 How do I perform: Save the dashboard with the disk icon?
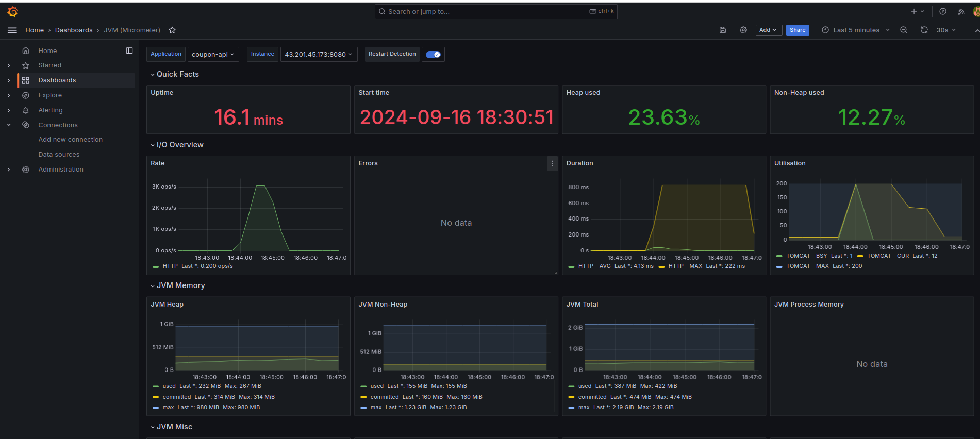[723, 30]
